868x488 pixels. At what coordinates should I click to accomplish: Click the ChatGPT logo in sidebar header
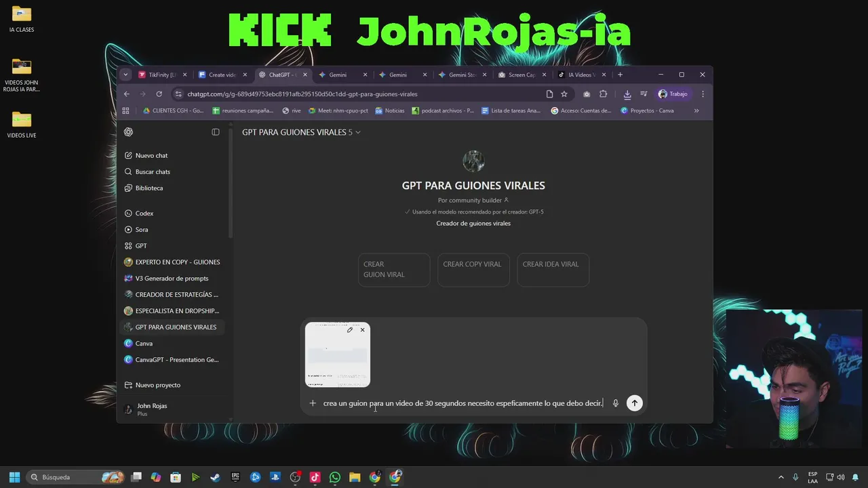[129, 132]
